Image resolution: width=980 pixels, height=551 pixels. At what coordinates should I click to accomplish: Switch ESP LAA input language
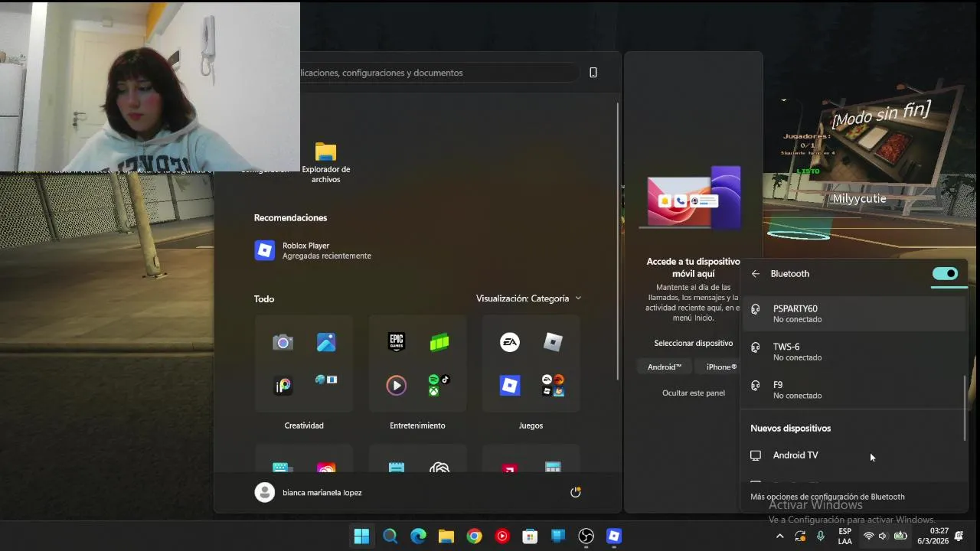[x=845, y=536]
